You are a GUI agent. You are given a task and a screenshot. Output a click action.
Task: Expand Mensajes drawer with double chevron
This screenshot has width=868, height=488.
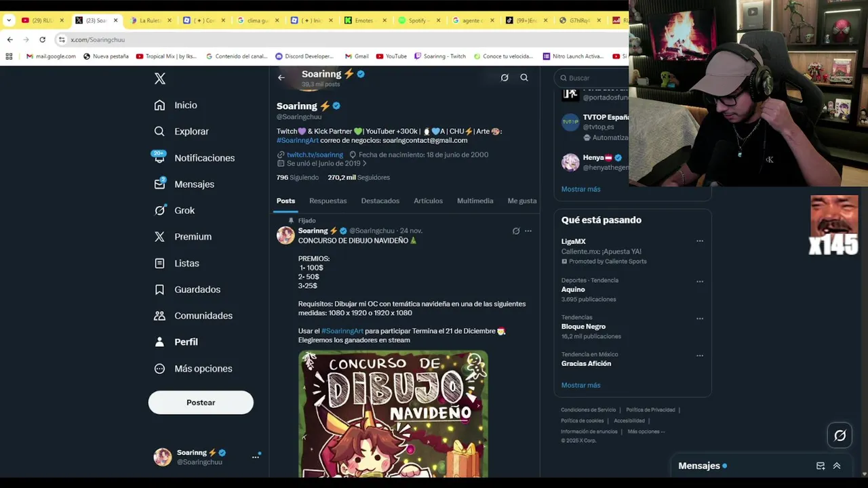837,466
